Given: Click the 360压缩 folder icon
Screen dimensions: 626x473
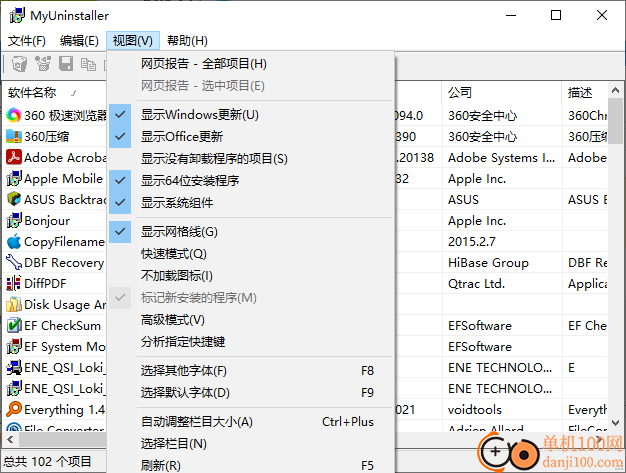Looking at the screenshot, I should click(x=14, y=137).
